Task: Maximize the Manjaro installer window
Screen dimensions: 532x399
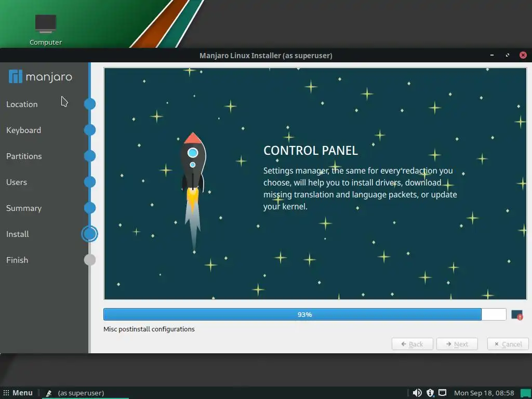Action: pyautogui.click(x=508, y=55)
